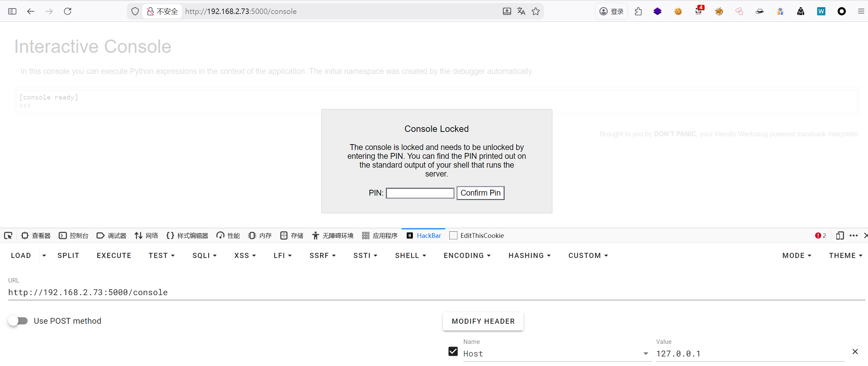This screenshot has width=868, height=366.
Task: Click the PIN input field
Action: click(420, 193)
